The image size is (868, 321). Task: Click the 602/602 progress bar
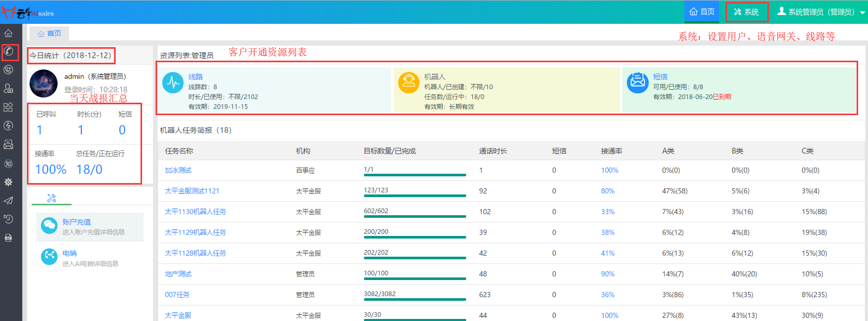414,216
